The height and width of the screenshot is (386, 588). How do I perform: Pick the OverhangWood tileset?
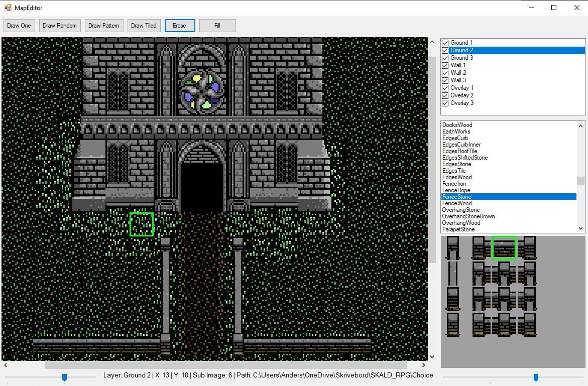tap(509, 223)
